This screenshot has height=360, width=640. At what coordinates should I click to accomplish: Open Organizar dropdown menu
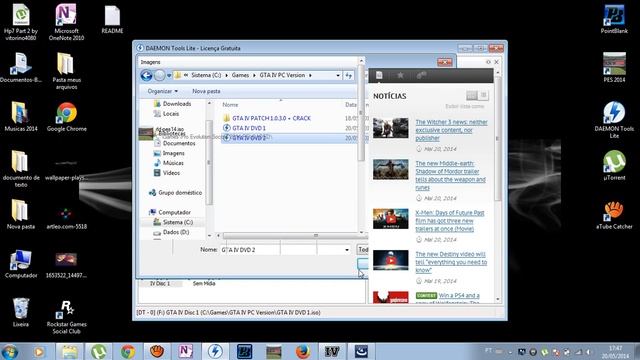click(163, 91)
